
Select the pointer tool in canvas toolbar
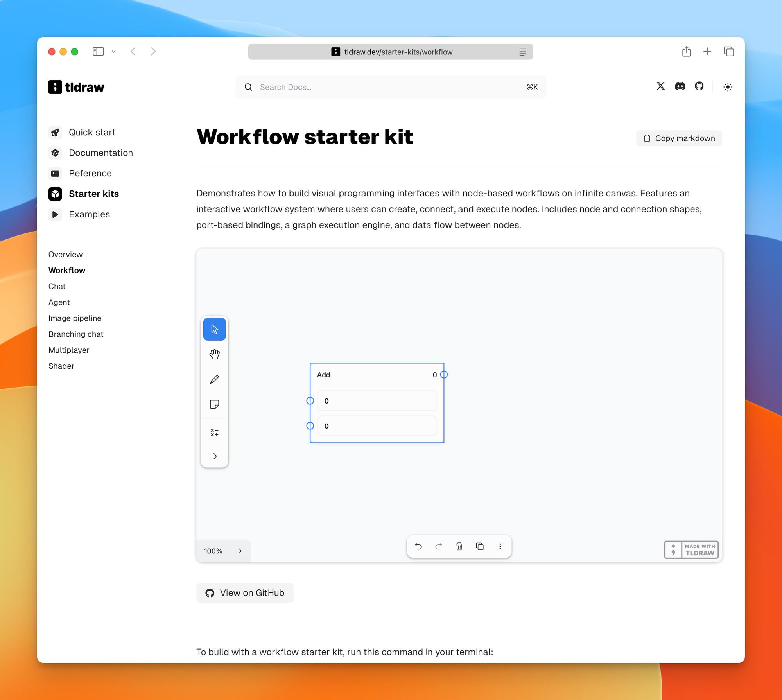pyautogui.click(x=214, y=329)
